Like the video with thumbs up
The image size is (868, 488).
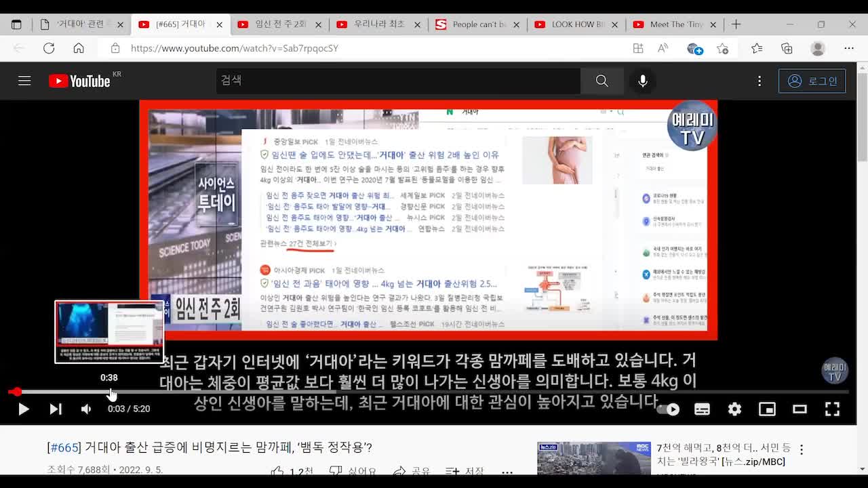pos(292,472)
